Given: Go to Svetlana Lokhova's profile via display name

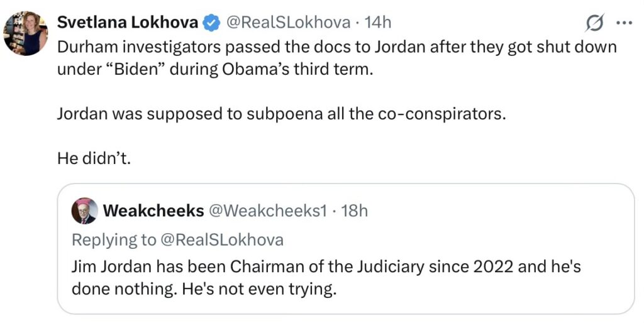Looking at the screenshot, I should coord(128,23).
